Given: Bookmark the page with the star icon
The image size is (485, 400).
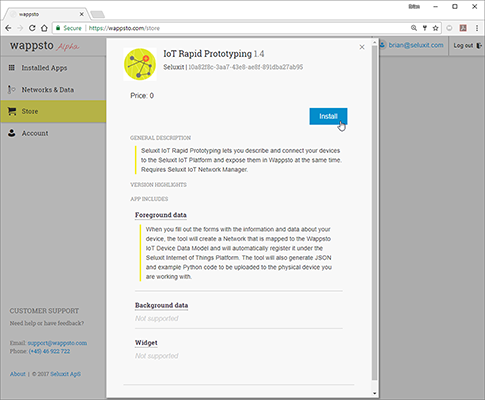Looking at the screenshot, I should 435,28.
